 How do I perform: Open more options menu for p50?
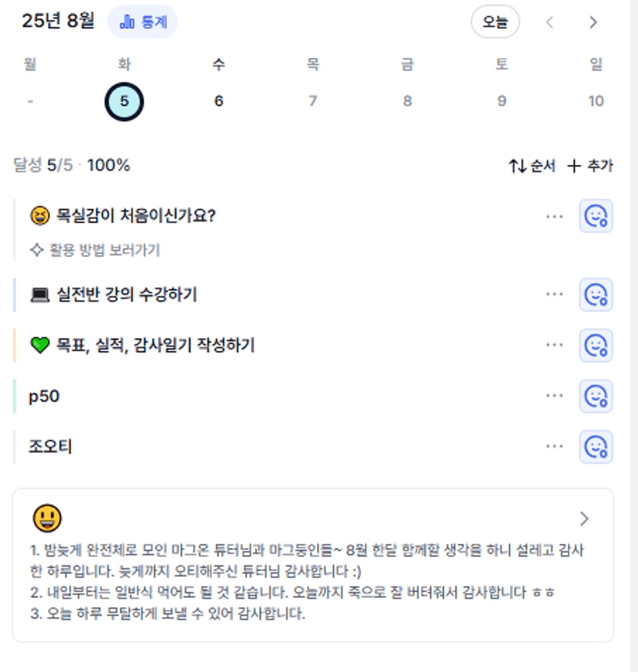(x=555, y=396)
